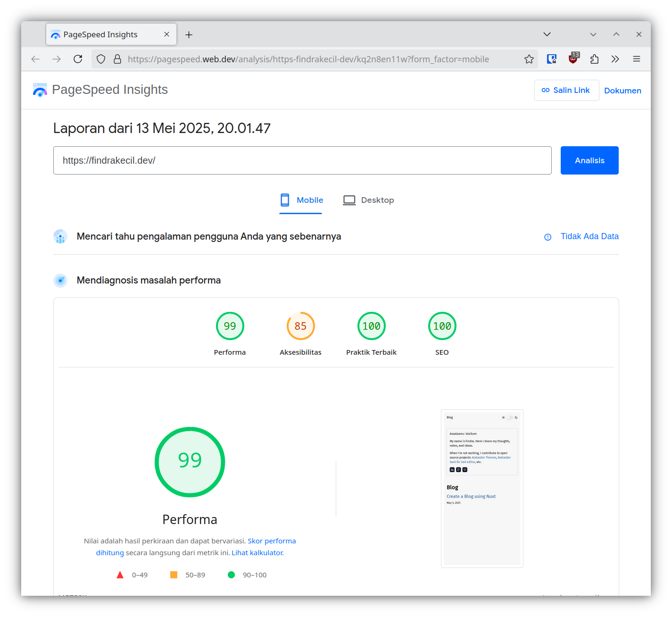672x617 pixels.
Task: Open the Bitwarden extension icon
Action: click(x=552, y=59)
